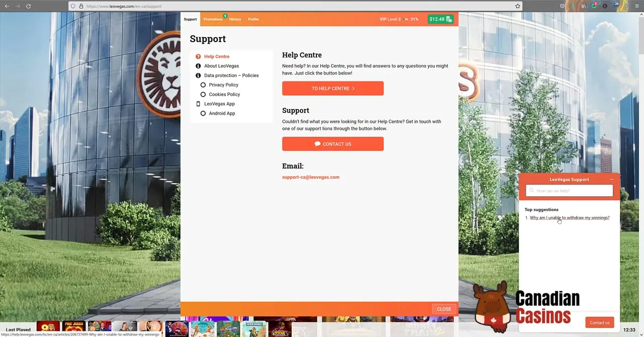The height and width of the screenshot is (337, 644).
Task: Minimize the LeoVegas Support chat widget
Action: click(x=612, y=179)
